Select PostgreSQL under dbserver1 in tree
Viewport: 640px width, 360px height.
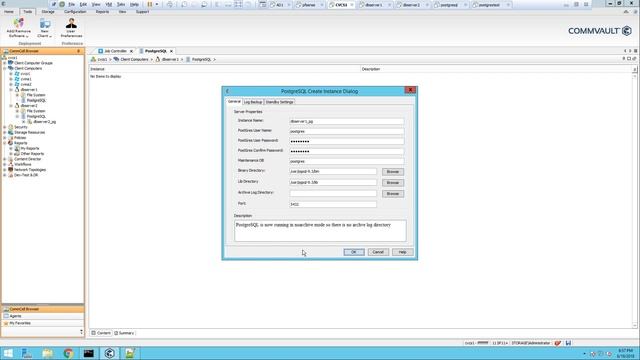pos(36,100)
